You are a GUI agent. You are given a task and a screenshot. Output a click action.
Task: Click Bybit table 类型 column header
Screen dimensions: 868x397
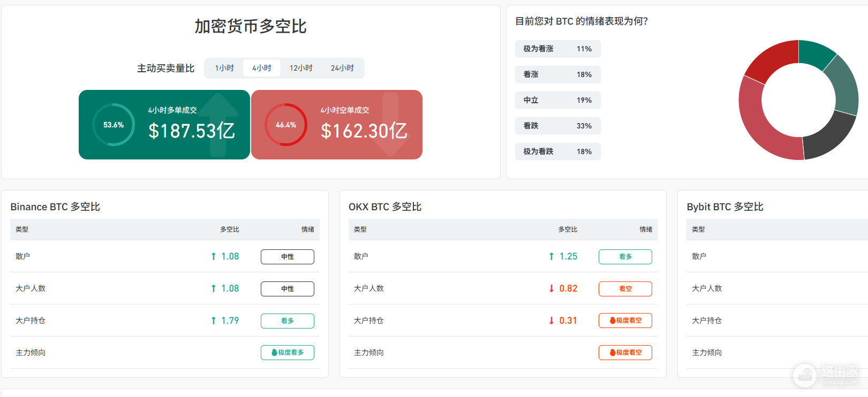[x=698, y=230]
